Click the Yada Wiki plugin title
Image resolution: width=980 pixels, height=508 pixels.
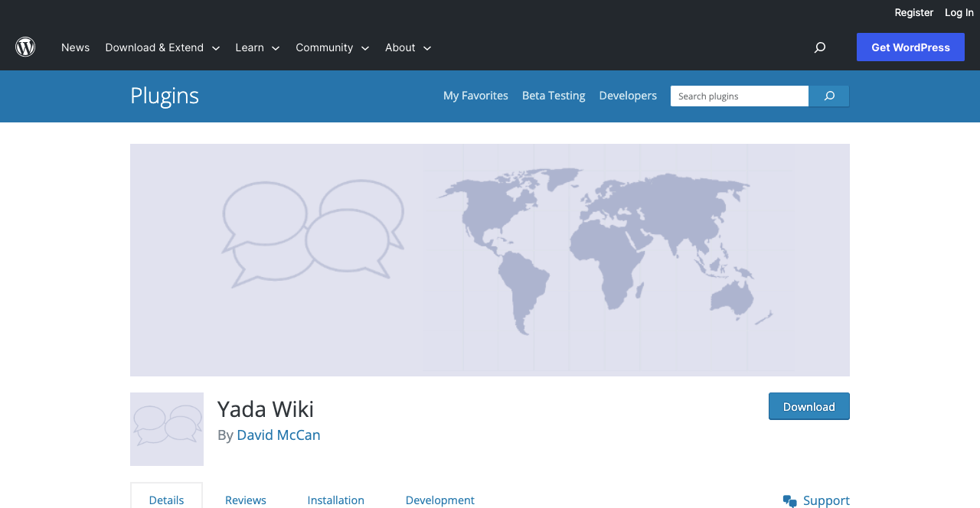pyautogui.click(x=266, y=409)
